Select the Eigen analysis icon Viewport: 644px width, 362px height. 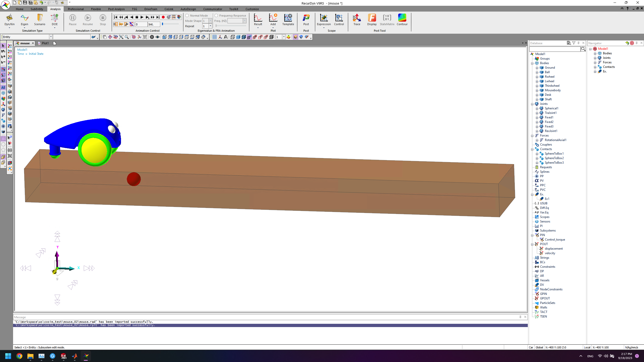click(24, 20)
